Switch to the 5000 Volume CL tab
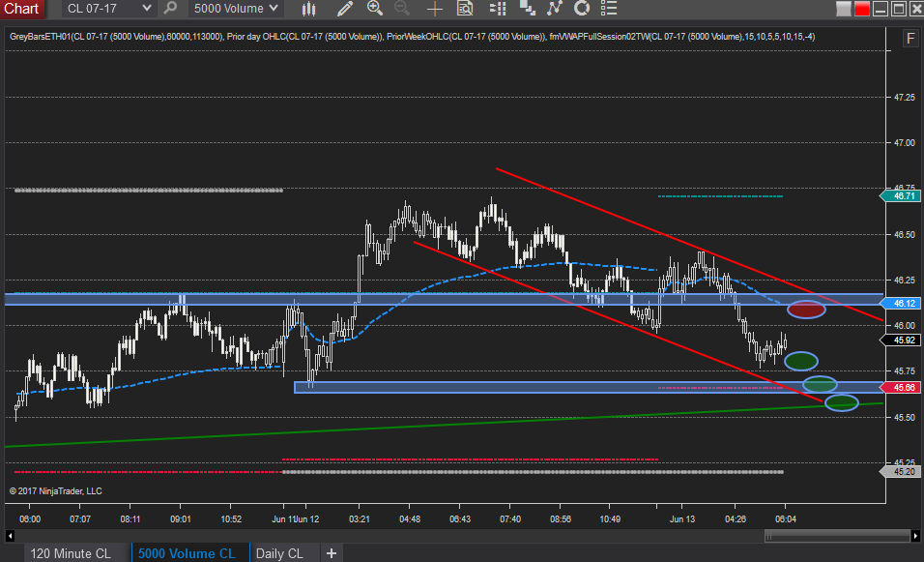924x562 pixels. click(x=187, y=553)
